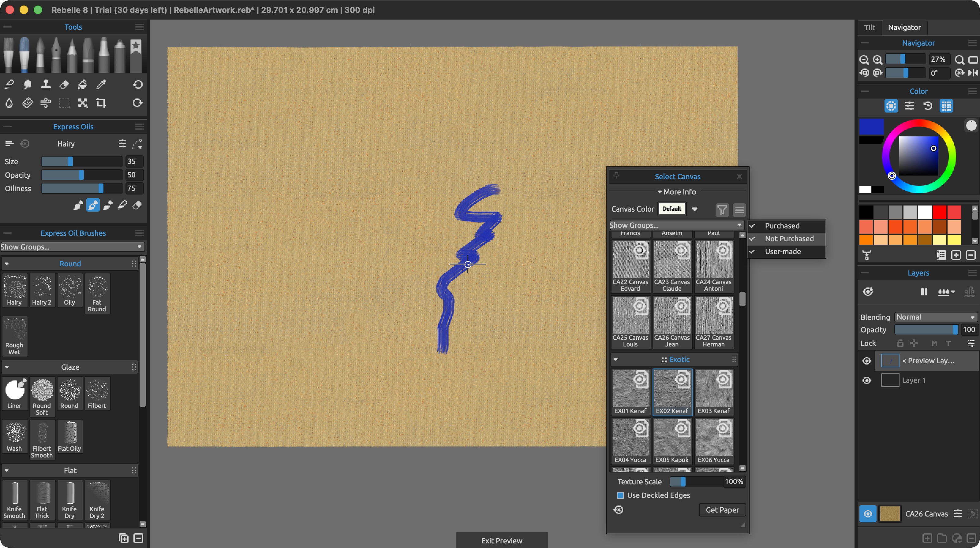The height and width of the screenshot is (548, 980).
Task: Click the Redo arrow icon
Action: 138,103
